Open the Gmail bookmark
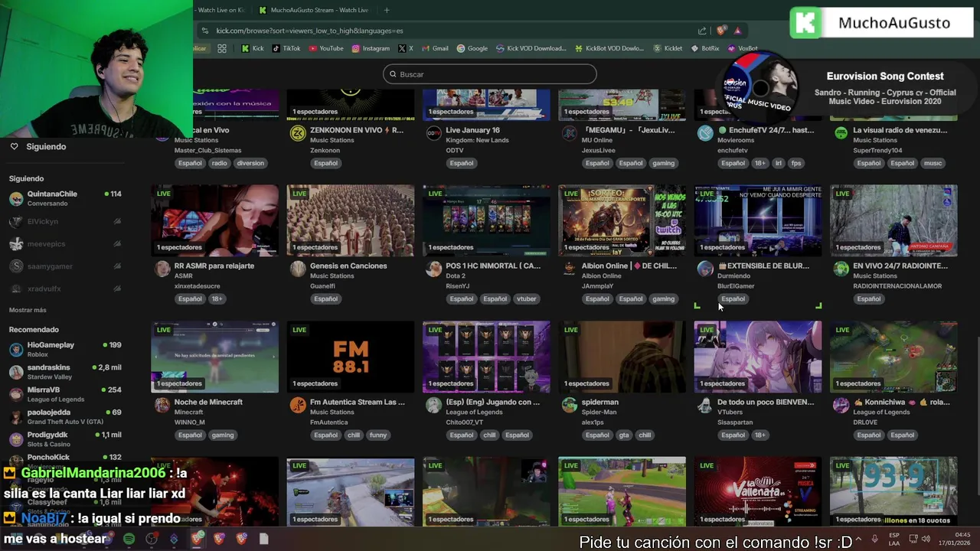This screenshot has width=980, height=551. [x=434, y=48]
